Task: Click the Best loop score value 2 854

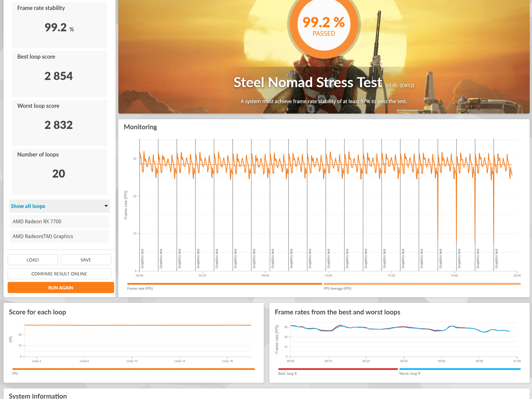Action: [58, 76]
